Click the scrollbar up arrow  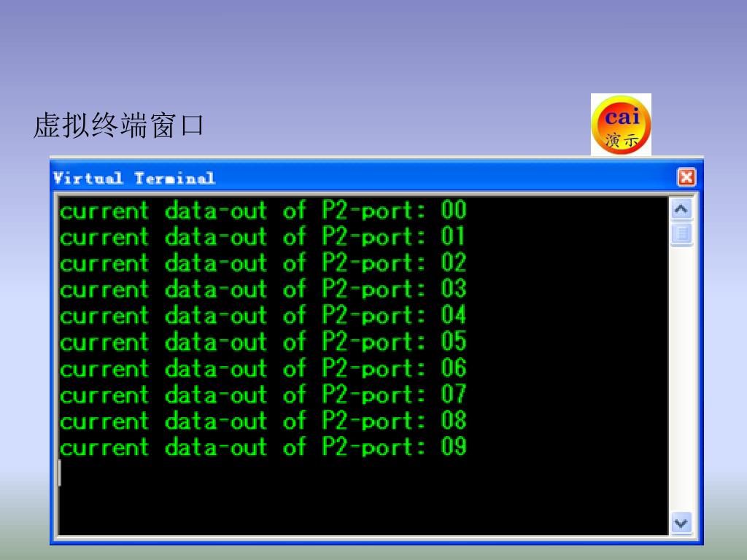[x=681, y=209]
